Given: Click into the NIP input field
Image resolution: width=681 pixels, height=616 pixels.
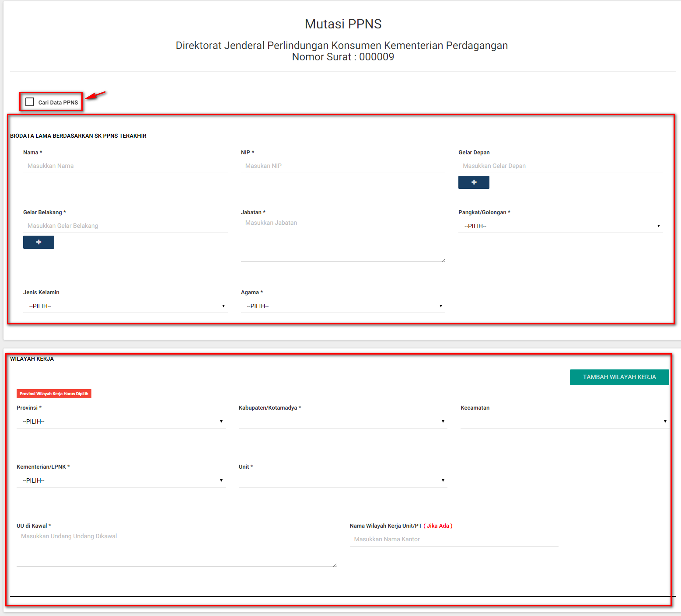Looking at the screenshot, I should point(342,166).
